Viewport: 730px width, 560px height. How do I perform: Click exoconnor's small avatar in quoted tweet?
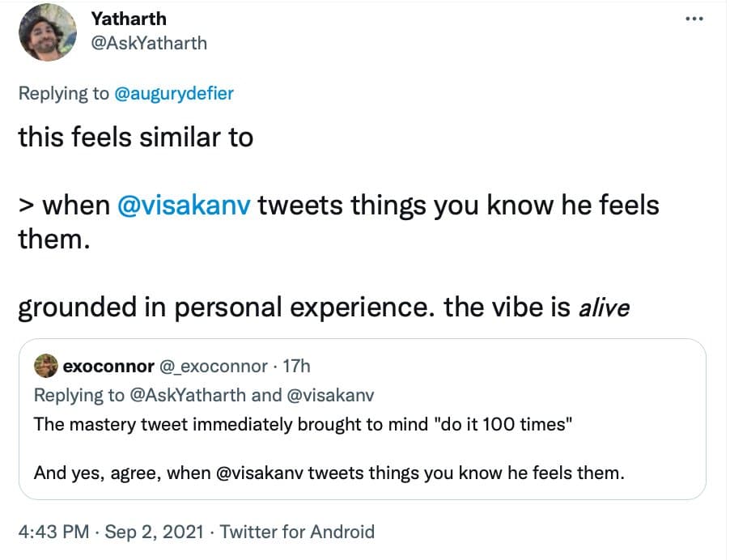tap(45, 367)
